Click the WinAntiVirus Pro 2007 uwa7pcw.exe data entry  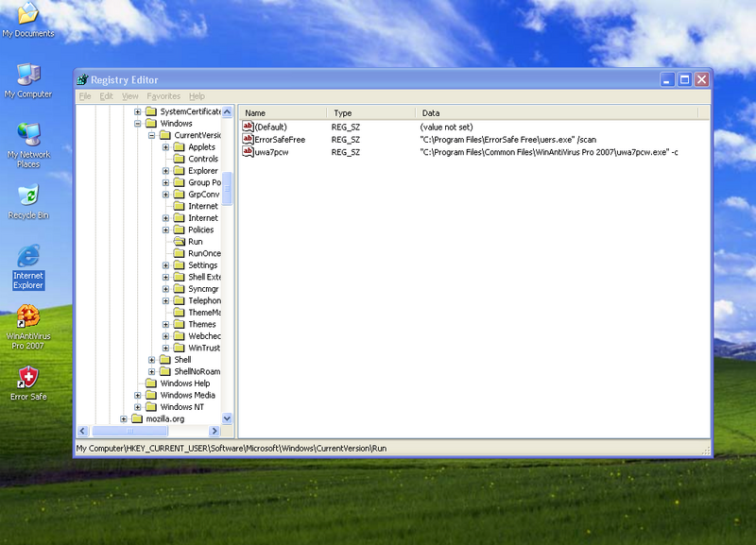[549, 152]
